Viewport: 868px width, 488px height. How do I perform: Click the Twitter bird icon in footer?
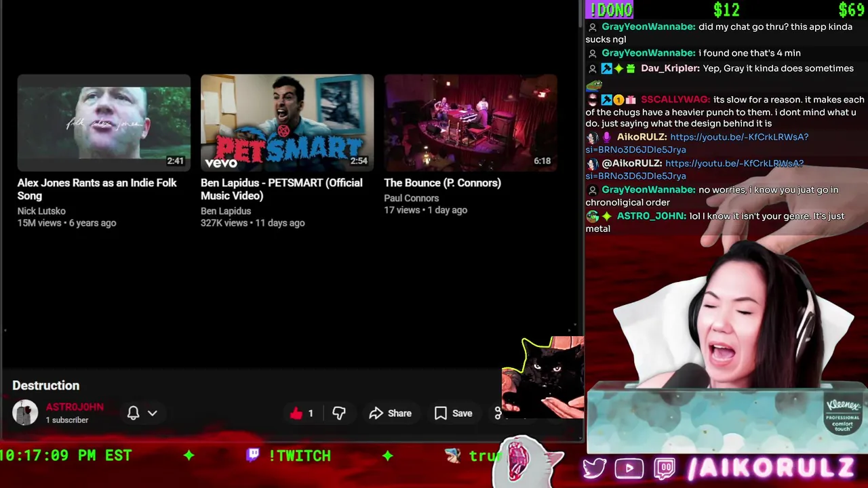(595, 468)
